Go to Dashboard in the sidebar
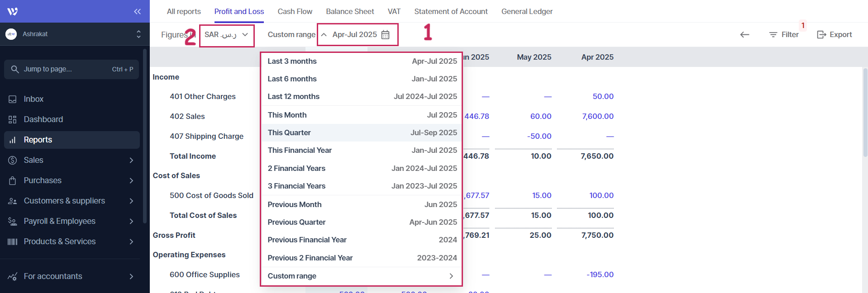Image resolution: width=868 pixels, height=293 pixels. (x=43, y=119)
